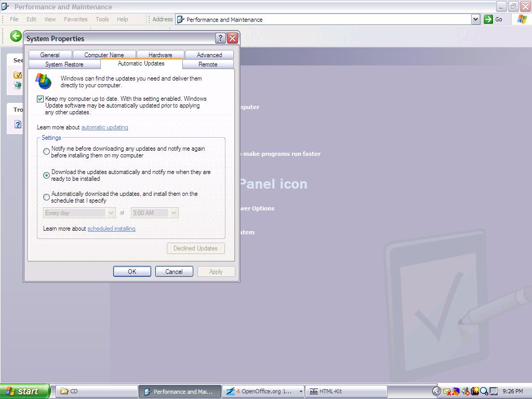
Task: Open the 'scheduled installing' link
Action: point(111,229)
